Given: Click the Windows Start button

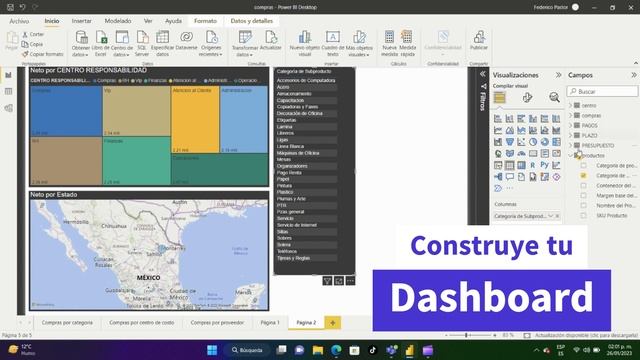Looking at the screenshot, I should tap(212, 350).
